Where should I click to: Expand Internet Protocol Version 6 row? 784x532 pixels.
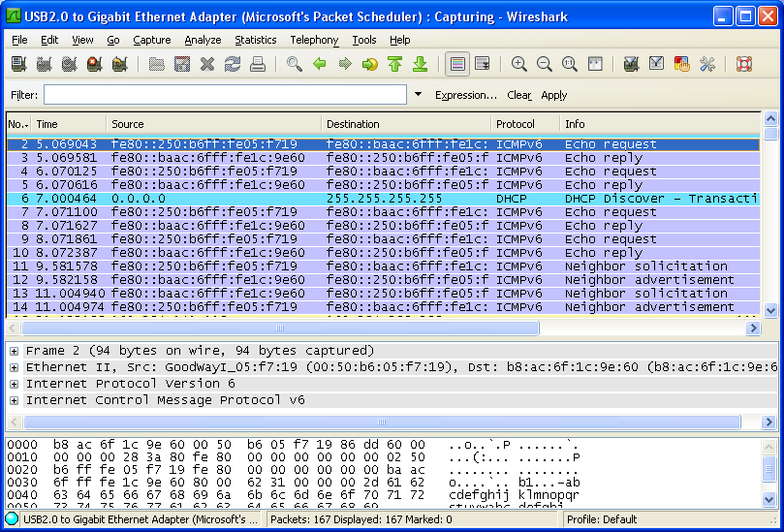(14, 384)
